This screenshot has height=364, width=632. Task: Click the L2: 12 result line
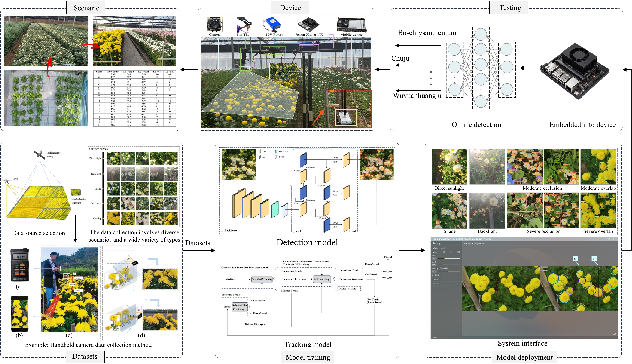click(435, 286)
